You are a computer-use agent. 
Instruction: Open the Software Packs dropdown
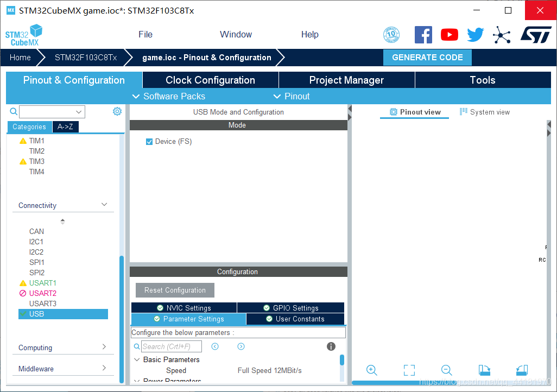click(x=169, y=96)
